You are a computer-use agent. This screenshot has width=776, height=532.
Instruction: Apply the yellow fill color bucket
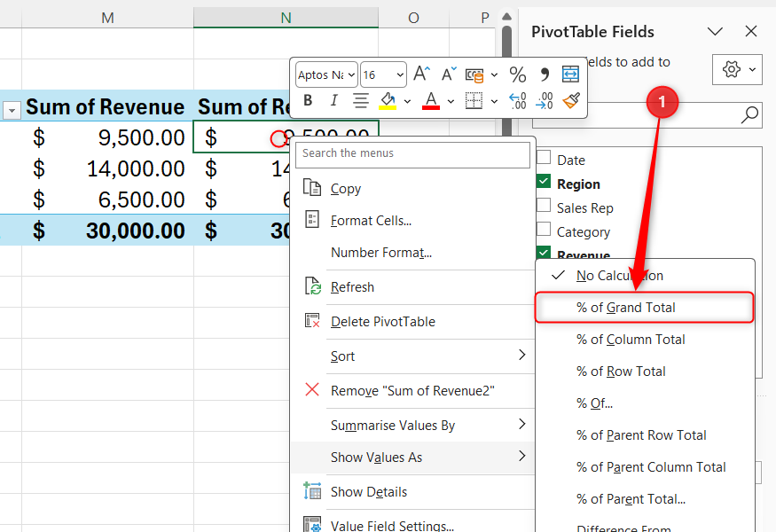[388, 101]
